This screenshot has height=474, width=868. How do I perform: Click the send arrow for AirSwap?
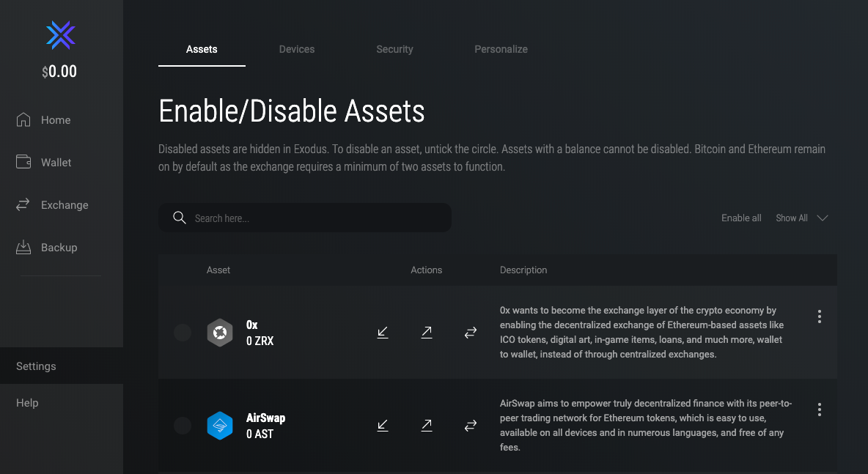(427, 425)
